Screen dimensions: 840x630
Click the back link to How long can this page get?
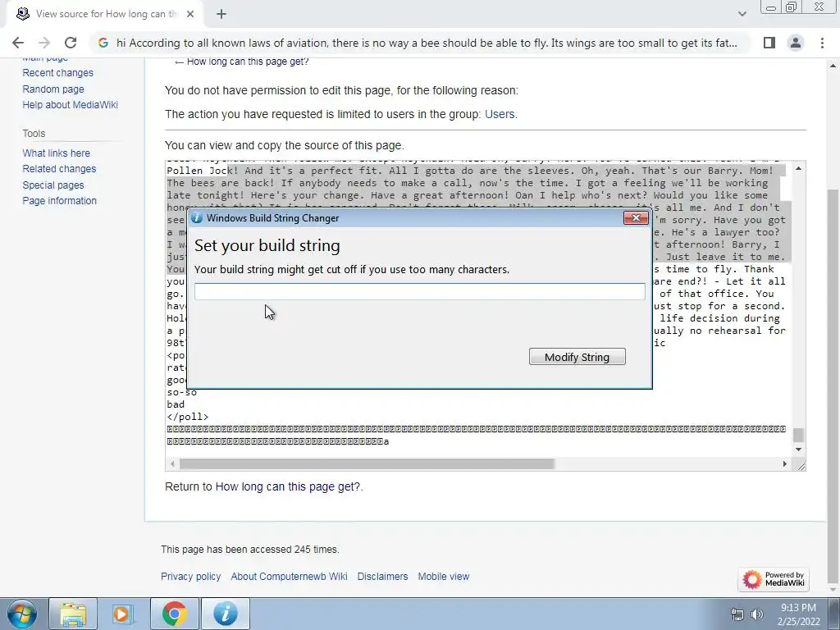(x=248, y=62)
